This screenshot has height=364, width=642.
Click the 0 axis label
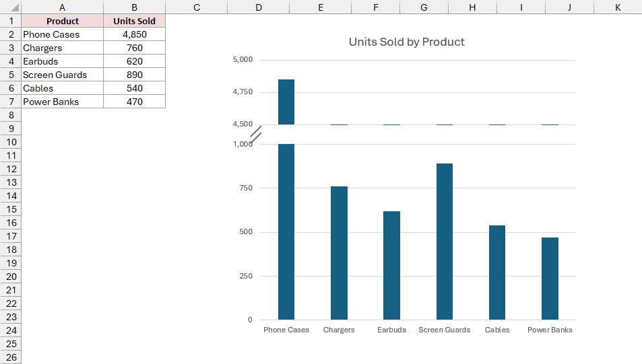250,320
